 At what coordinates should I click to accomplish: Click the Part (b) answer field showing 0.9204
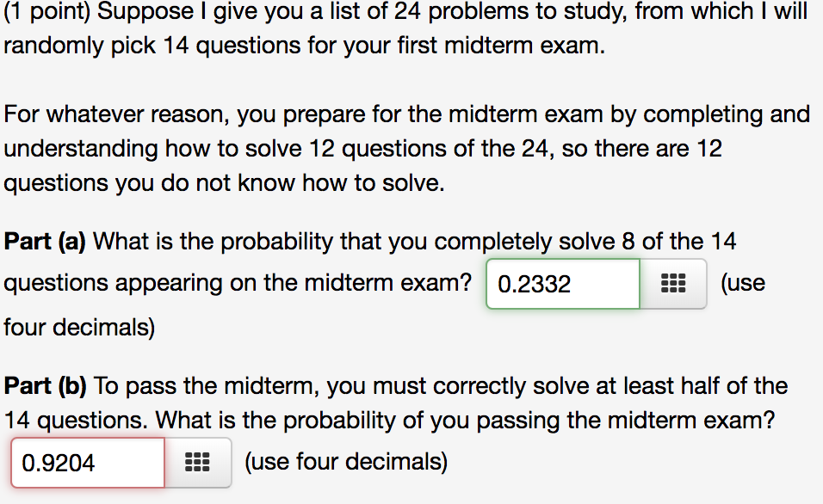point(88,463)
